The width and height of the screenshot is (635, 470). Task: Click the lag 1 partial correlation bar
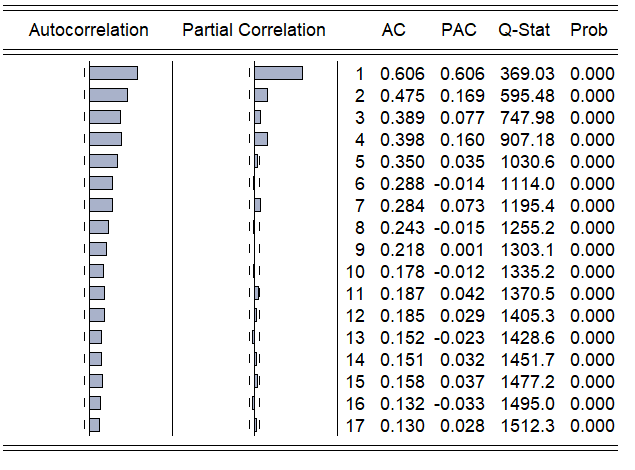(x=278, y=73)
